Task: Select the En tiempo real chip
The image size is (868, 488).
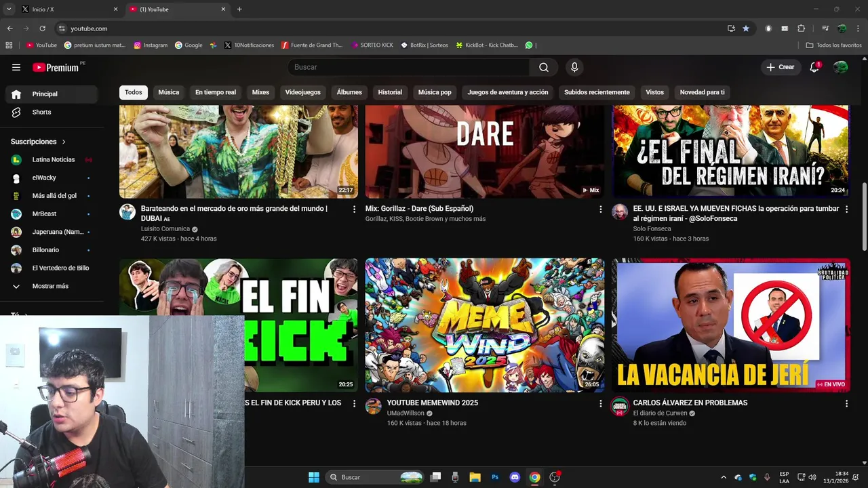Action: 216,92
